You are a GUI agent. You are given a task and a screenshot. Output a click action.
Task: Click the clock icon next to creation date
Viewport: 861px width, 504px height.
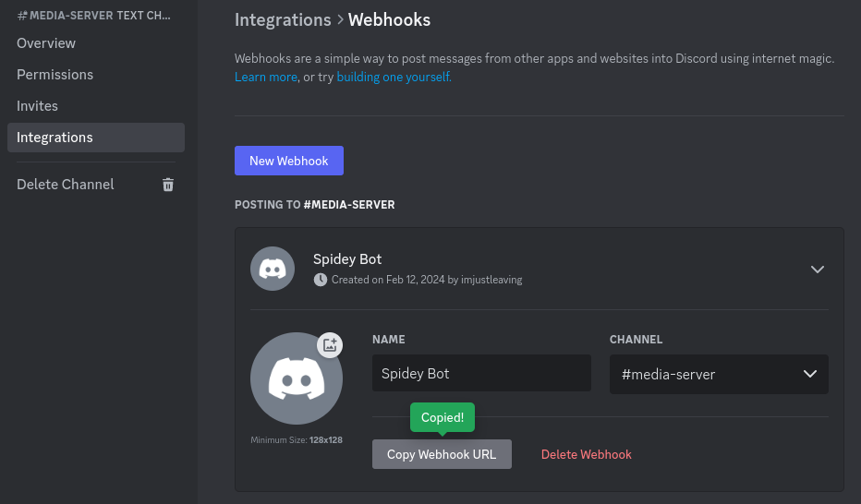click(x=321, y=280)
